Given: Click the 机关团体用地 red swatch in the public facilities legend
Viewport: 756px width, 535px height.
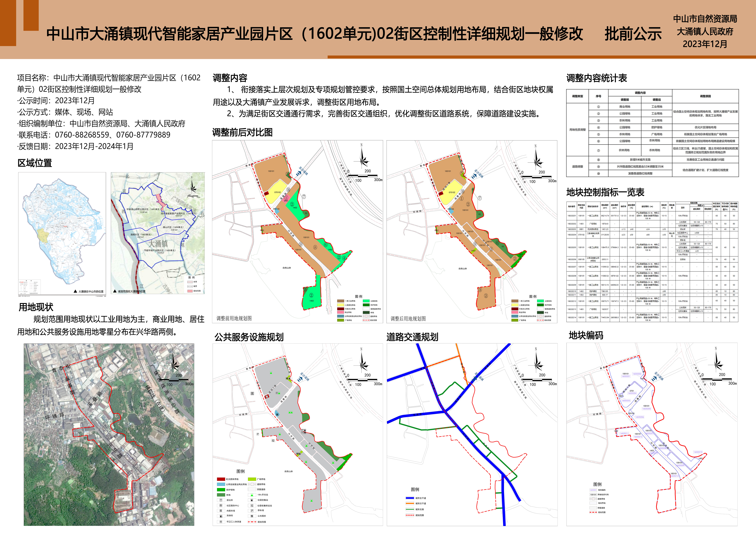Looking at the screenshot, I should [x=221, y=479].
